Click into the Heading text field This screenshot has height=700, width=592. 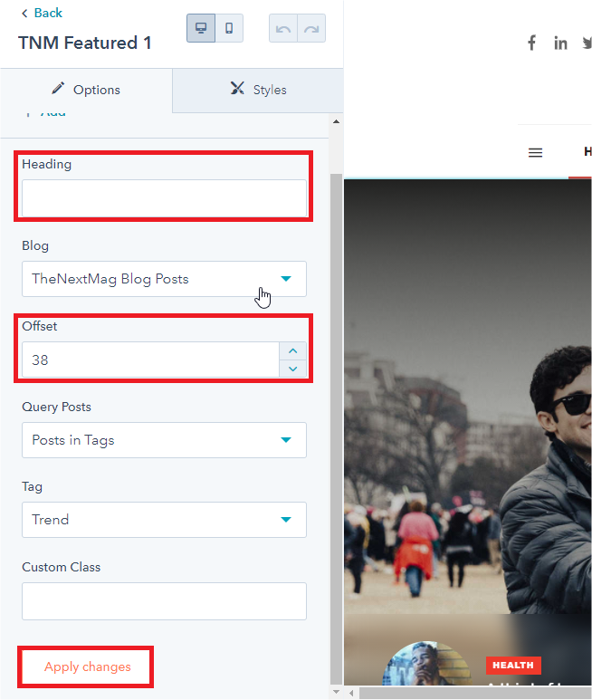pyautogui.click(x=164, y=198)
